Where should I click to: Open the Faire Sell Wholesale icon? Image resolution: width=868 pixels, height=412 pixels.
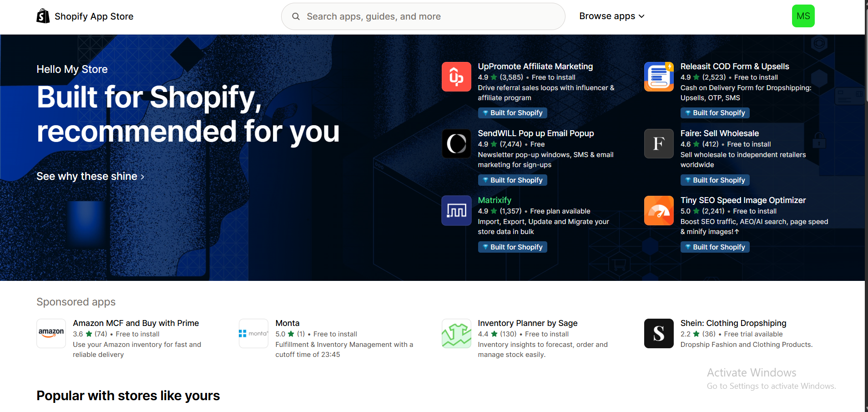[659, 143]
